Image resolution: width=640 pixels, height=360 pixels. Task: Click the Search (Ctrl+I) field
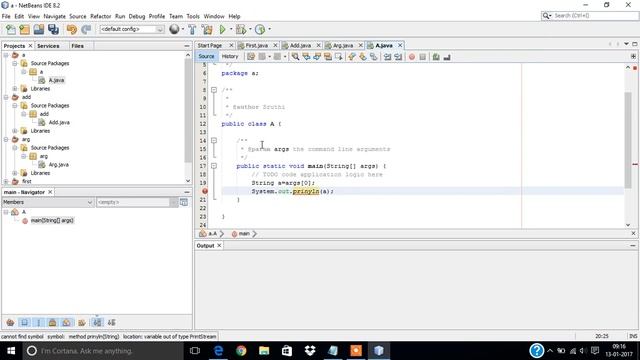click(590, 16)
